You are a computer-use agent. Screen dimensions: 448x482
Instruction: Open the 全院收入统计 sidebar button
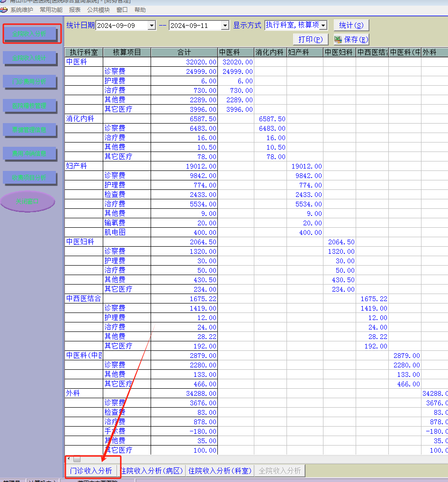pos(29,58)
